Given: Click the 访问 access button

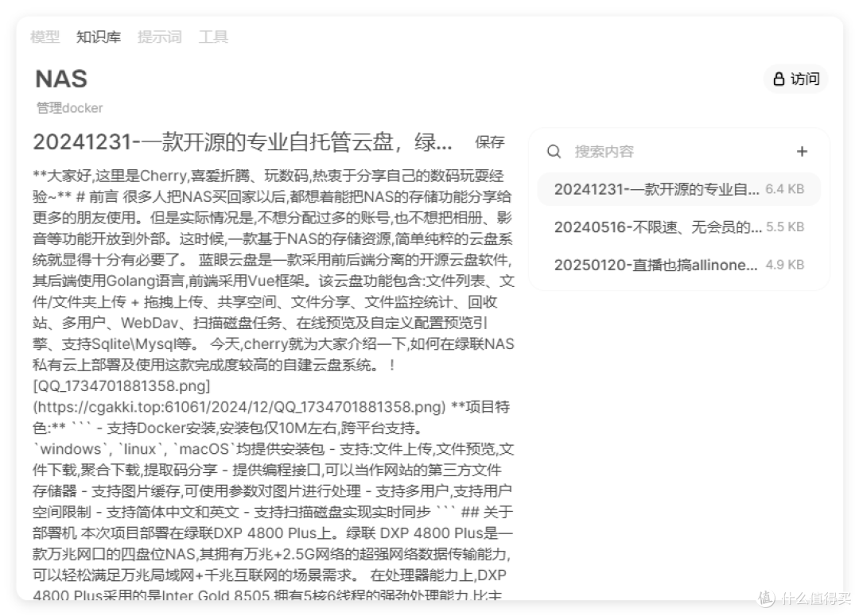Looking at the screenshot, I should (x=796, y=79).
